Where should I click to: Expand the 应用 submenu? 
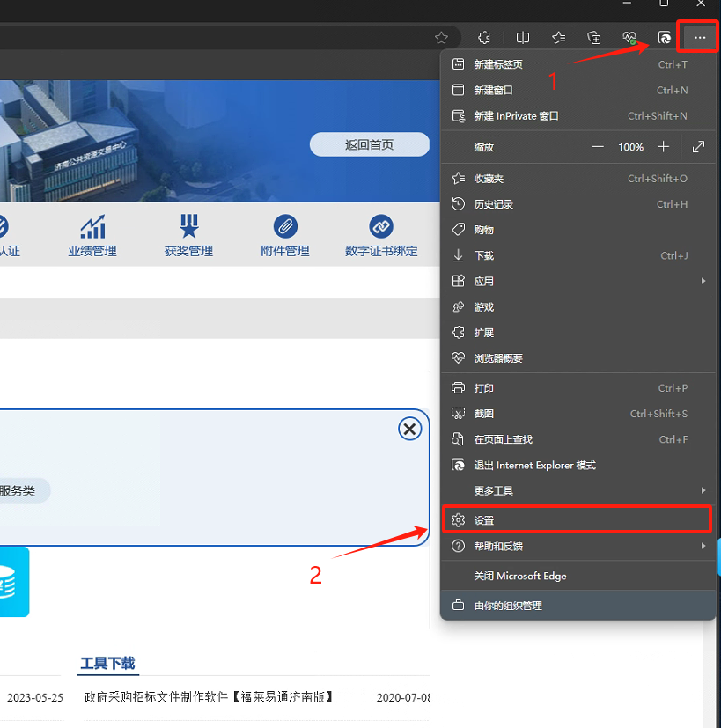[x=703, y=281]
